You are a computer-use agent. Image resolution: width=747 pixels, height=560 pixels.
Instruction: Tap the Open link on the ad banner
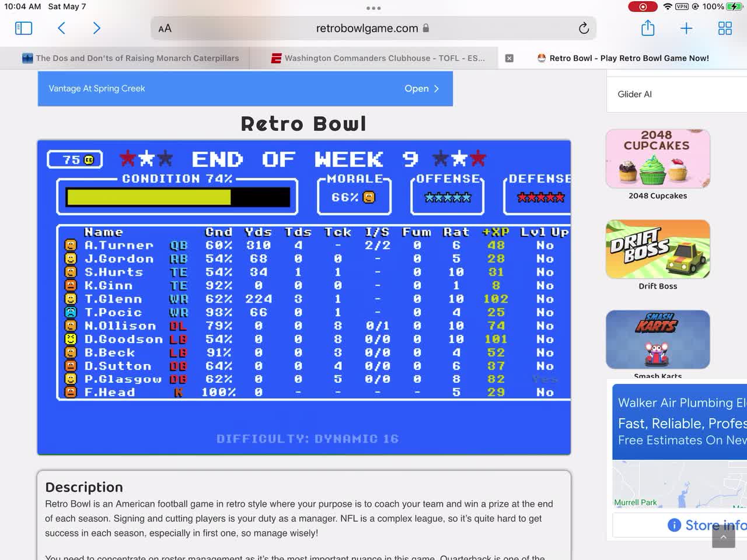pyautogui.click(x=421, y=89)
